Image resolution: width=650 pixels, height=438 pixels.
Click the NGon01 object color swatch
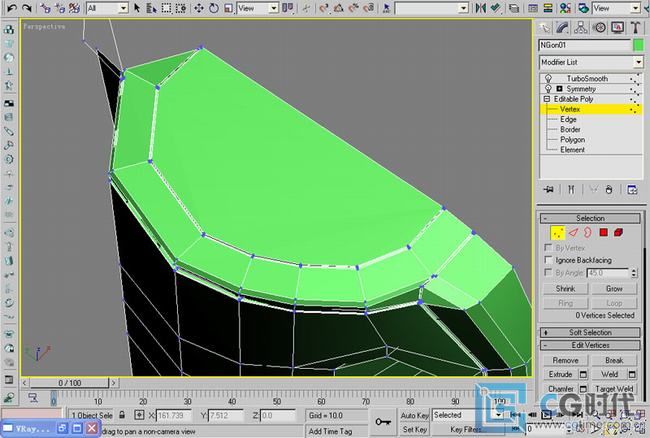tap(638, 45)
